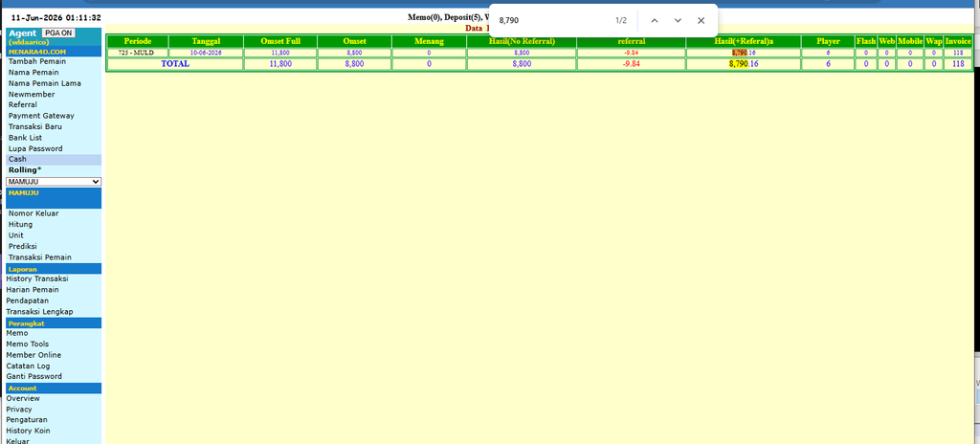The width and height of the screenshot is (980, 444).
Task: Click the 725 - MULD period cell
Action: (x=136, y=53)
